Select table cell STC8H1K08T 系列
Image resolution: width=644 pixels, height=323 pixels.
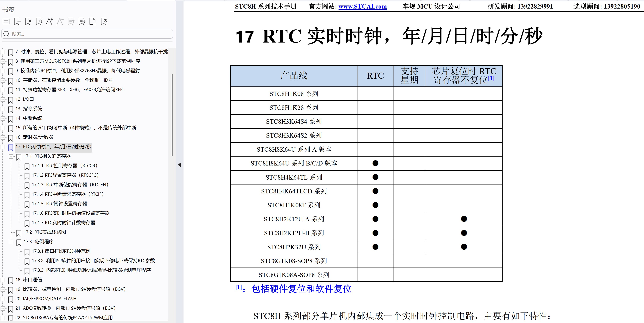point(294,205)
